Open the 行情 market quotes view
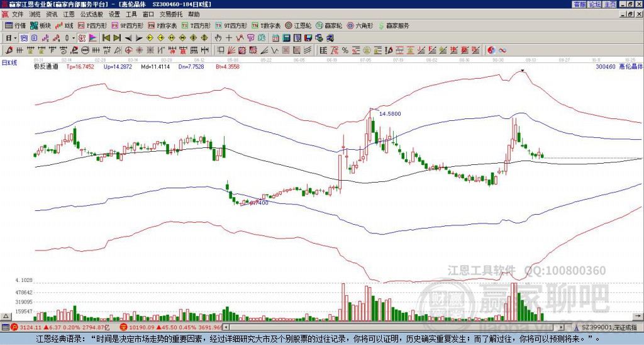 [x=15, y=25]
